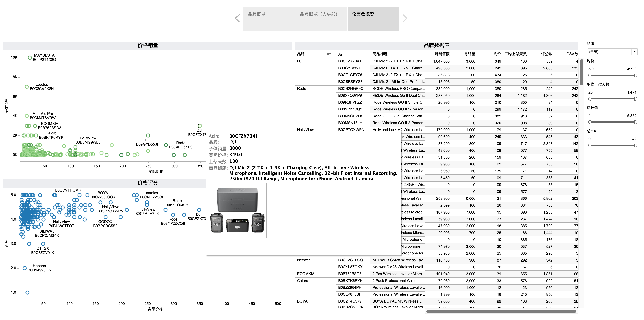Click the left handle of 平均上架天数 slider
The image size is (644, 320).
point(590,99)
